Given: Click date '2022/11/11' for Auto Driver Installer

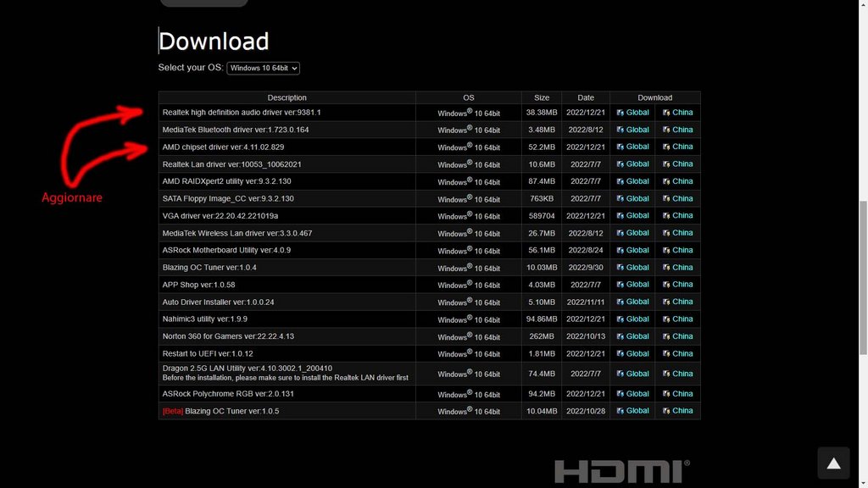Looking at the screenshot, I should (586, 302).
